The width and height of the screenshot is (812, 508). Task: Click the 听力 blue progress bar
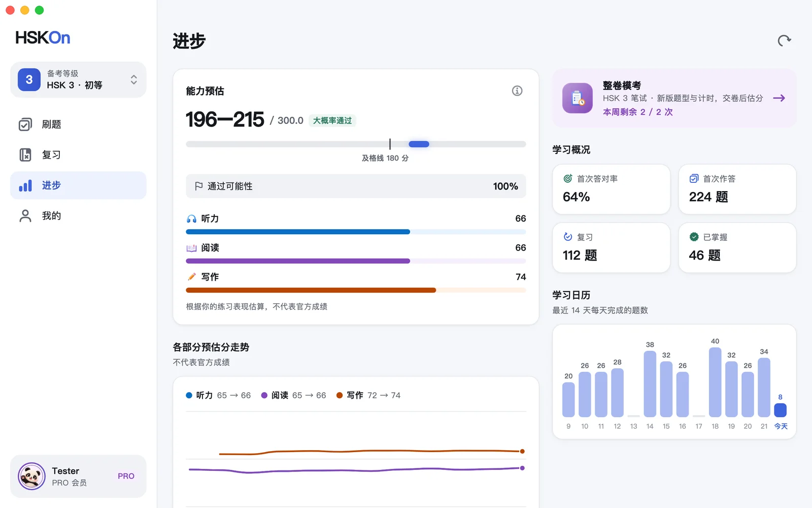coord(298,232)
